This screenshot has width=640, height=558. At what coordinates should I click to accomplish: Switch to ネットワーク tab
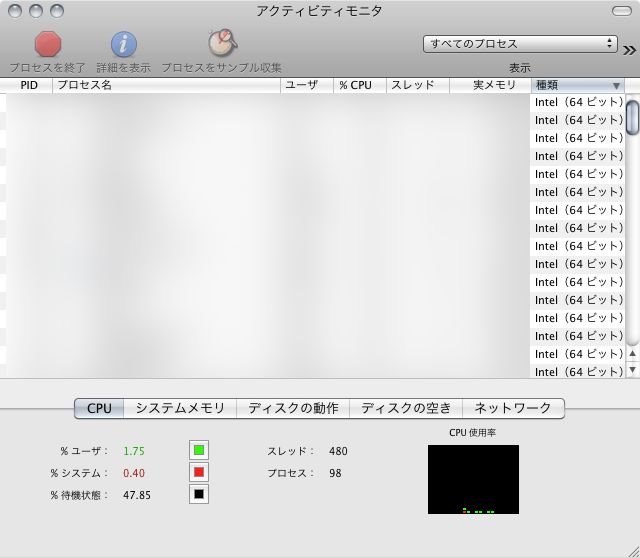[513, 409]
